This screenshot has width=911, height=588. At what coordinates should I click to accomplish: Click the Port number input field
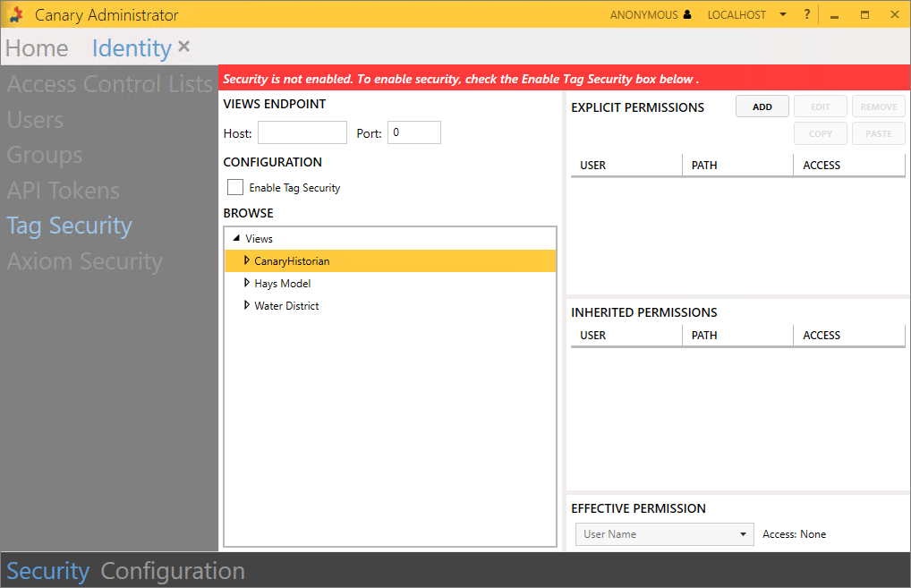[413, 132]
